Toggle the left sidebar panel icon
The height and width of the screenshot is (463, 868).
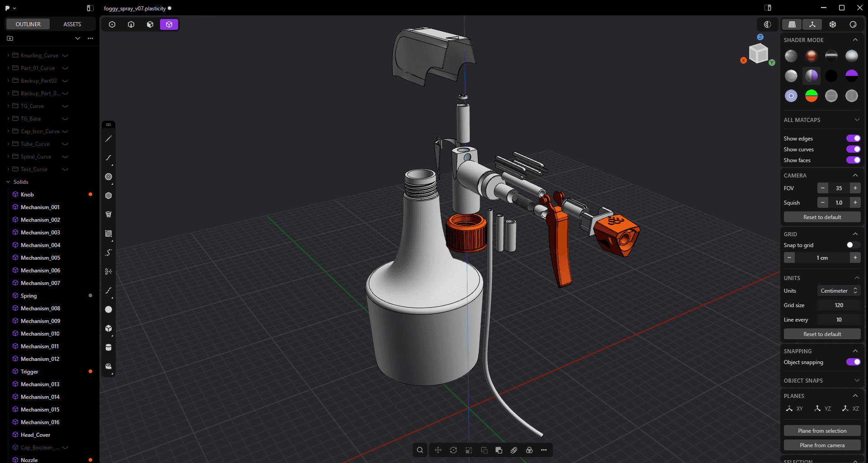click(x=90, y=8)
